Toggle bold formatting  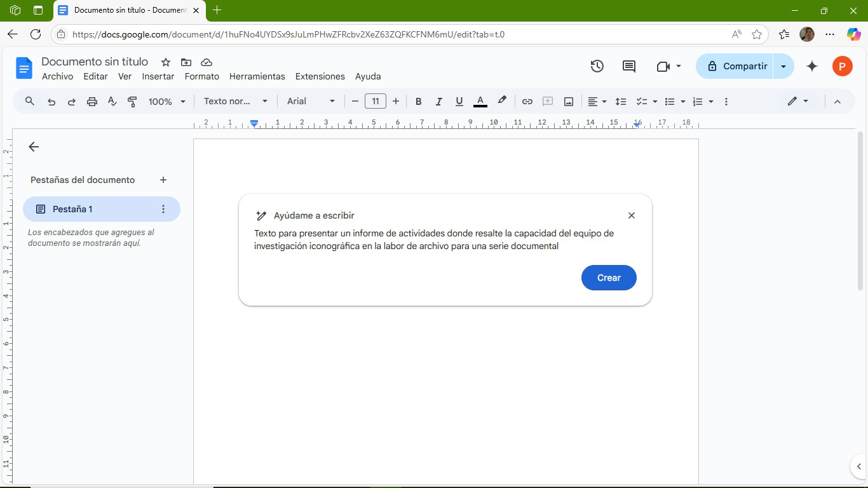click(418, 102)
